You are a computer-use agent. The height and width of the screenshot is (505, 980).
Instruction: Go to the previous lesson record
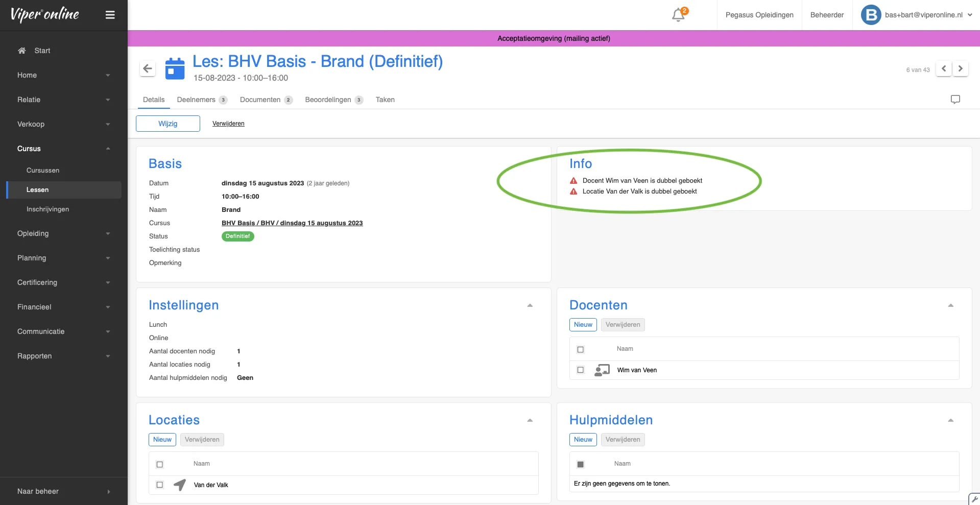(x=943, y=68)
